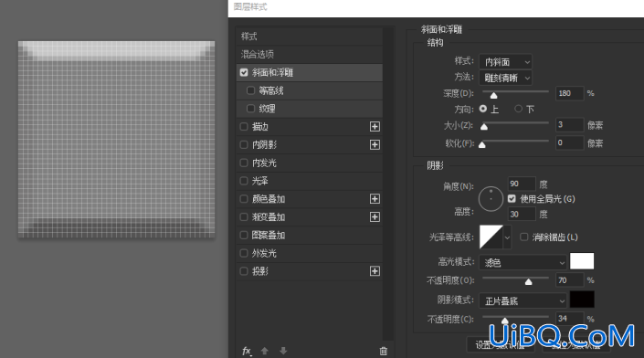This screenshot has height=358, width=644.
Task: Enable the 纹理 checkbox
Action: 250,109
